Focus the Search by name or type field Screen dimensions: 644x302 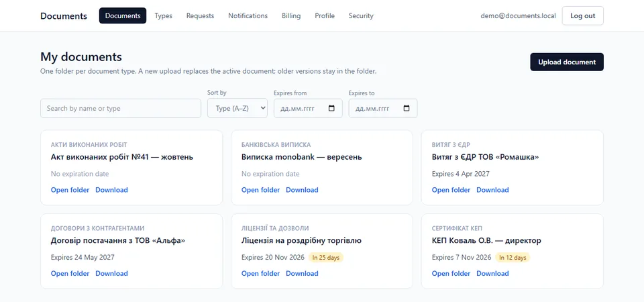point(121,109)
